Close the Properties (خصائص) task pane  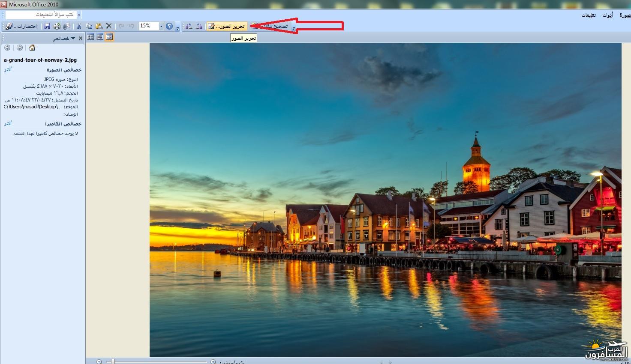pos(80,38)
